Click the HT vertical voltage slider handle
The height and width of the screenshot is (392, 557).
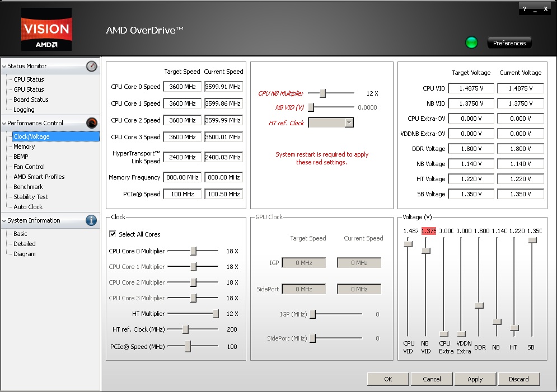pos(514,328)
